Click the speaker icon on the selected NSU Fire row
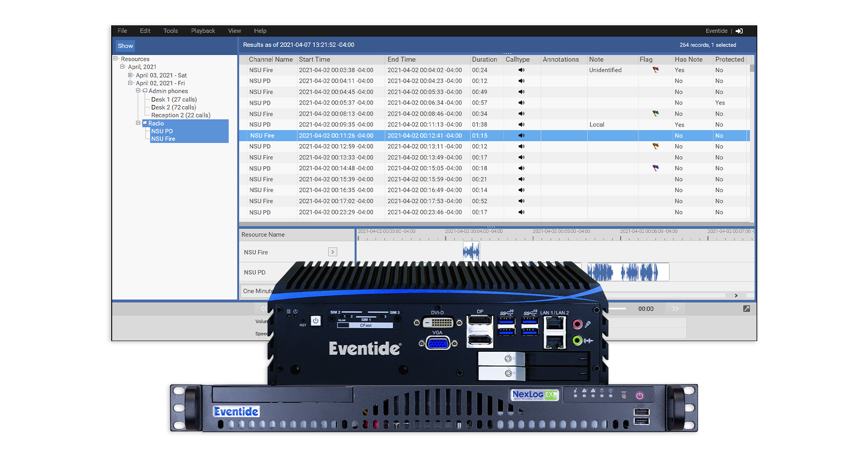The width and height of the screenshot is (868, 463). pyautogui.click(x=522, y=136)
